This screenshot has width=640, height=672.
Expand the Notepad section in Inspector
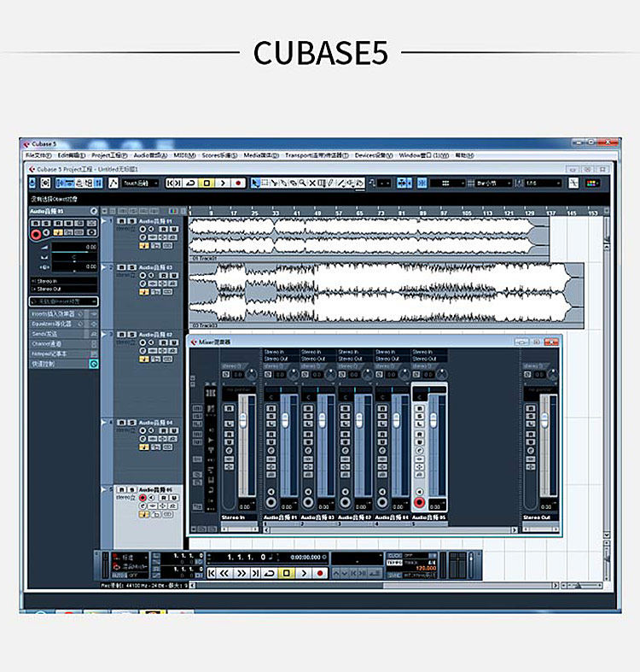tap(63, 354)
